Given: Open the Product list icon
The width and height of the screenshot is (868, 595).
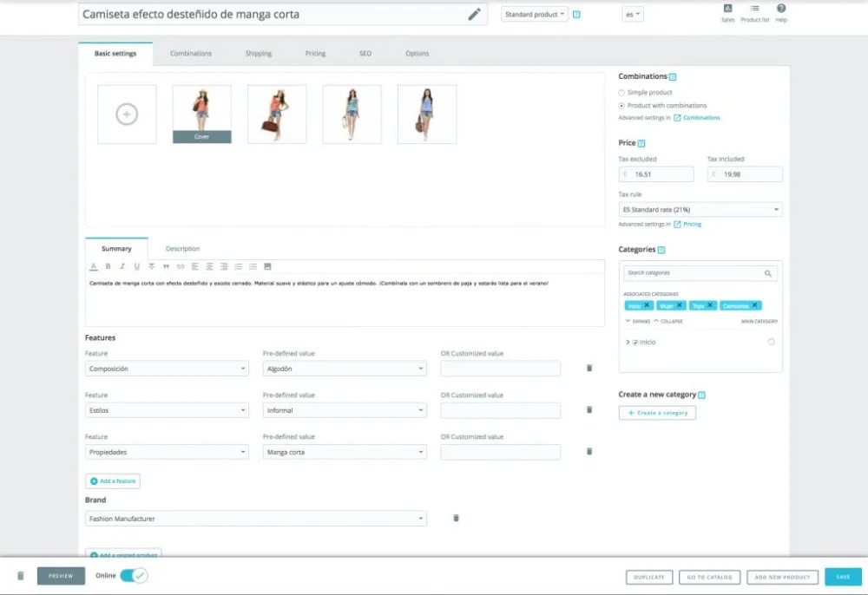Looking at the screenshot, I should click(754, 9).
